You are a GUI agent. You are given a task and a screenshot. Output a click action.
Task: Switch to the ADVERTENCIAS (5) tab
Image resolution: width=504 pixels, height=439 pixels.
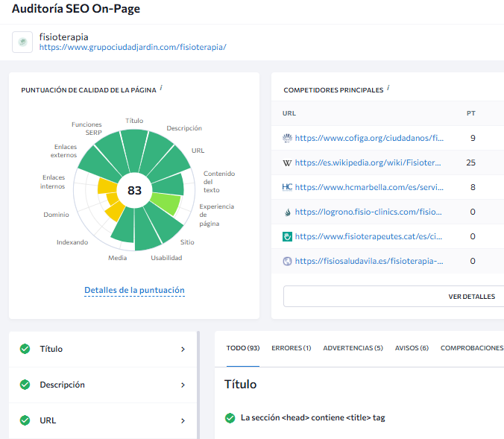pyautogui.click(x=353, y=348)
